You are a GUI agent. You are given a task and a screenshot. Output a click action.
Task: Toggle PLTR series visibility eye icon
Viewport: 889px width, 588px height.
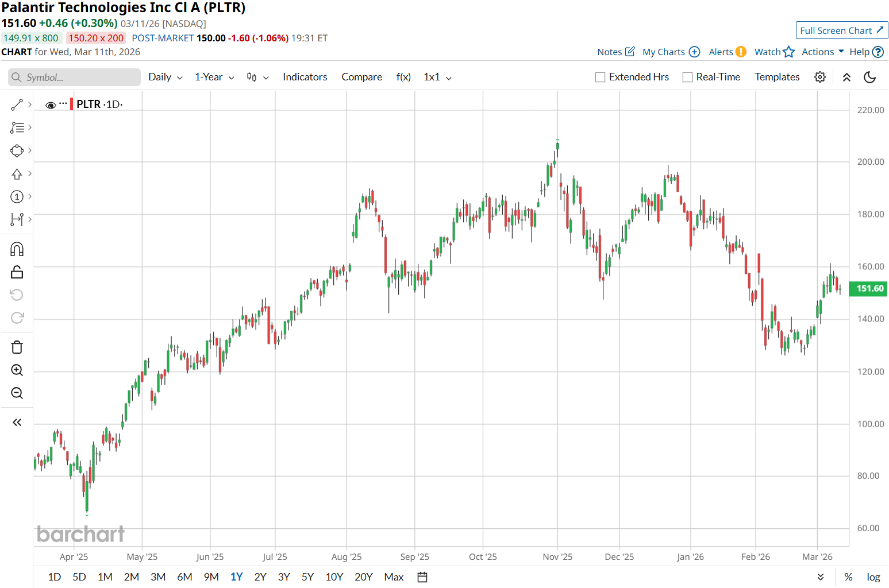pyautogui.click(x=51, y=105)
